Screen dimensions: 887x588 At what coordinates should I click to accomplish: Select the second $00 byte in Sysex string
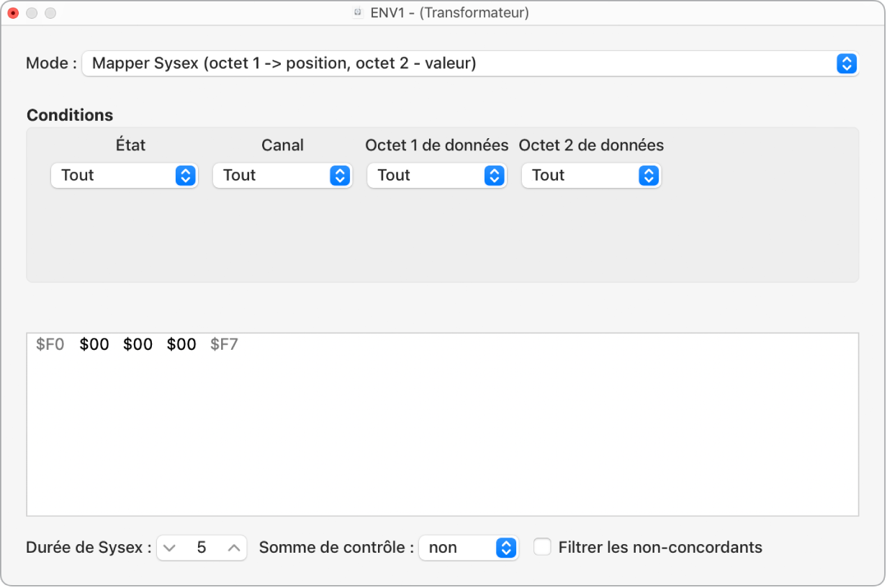coord(138,345)
